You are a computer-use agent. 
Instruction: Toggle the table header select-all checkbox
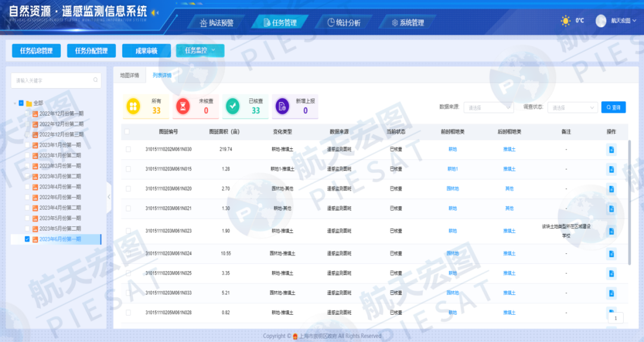click(x=128, y=131)
